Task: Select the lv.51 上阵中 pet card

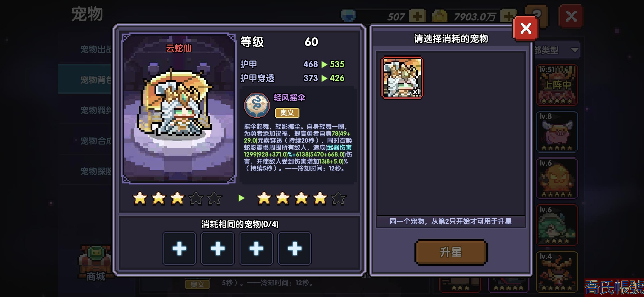Action: click(x=557, y=85)
